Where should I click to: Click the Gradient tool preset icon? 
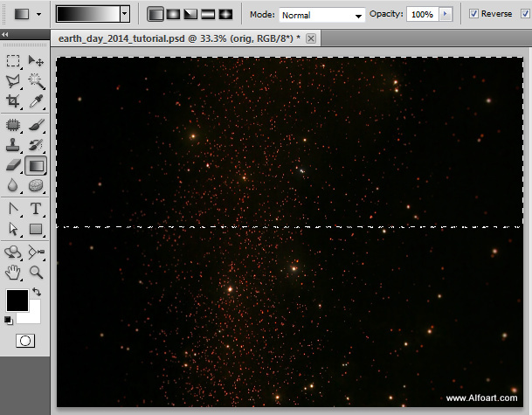[22, 14]
